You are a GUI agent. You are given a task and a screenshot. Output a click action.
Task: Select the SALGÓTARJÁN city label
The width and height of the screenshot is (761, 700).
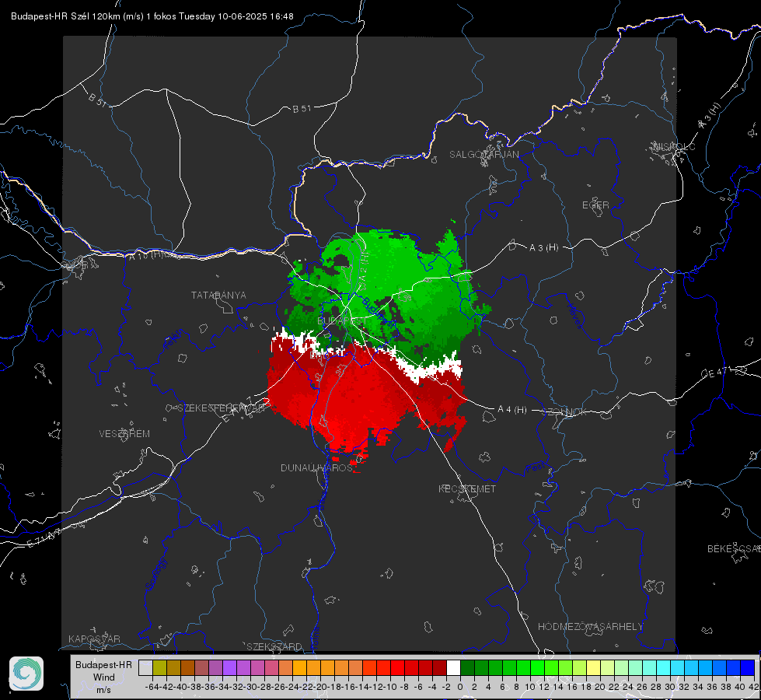(x=483, y=155)
